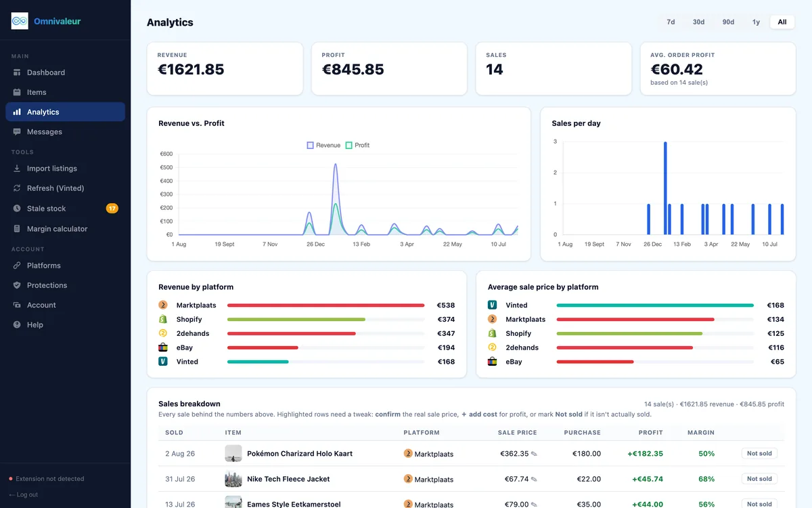812x508 pixels.
Task: Click the SALE PRICE column header
Action: coord(518,432)
